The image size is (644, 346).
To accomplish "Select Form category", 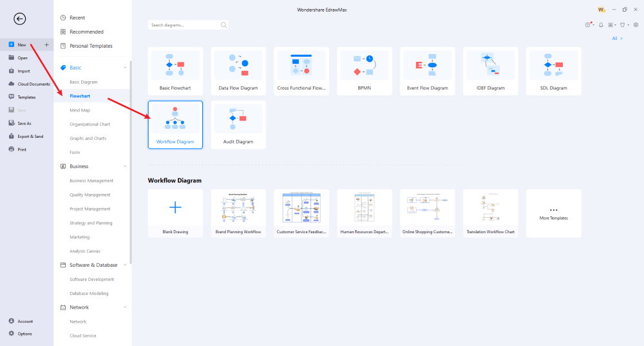I will click(75, 153).
